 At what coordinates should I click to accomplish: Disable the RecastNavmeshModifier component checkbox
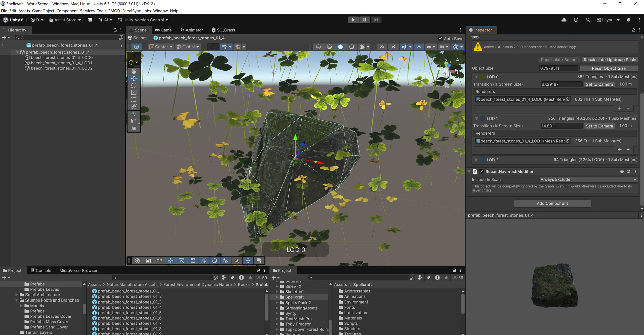tap(481, 172)
